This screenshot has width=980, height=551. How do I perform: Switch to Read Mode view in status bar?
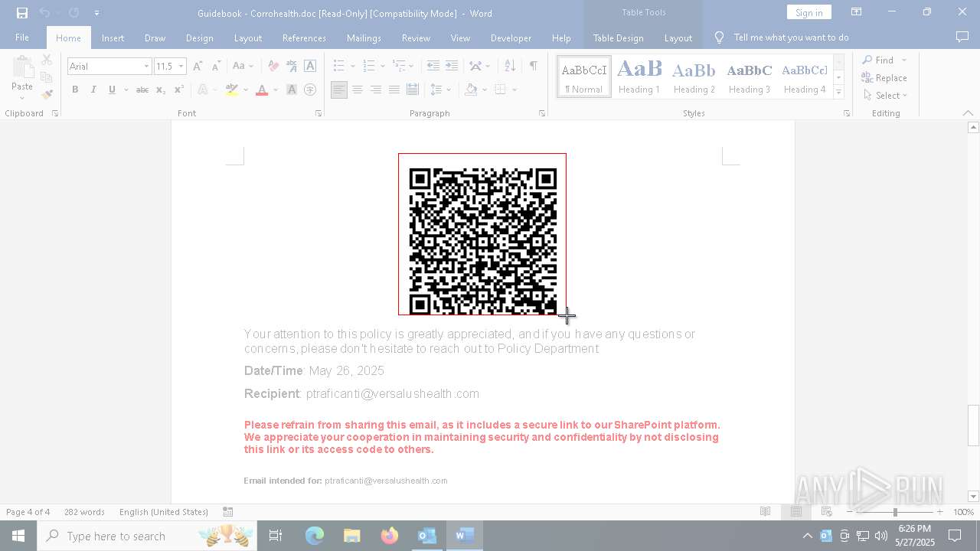(765, 512)
